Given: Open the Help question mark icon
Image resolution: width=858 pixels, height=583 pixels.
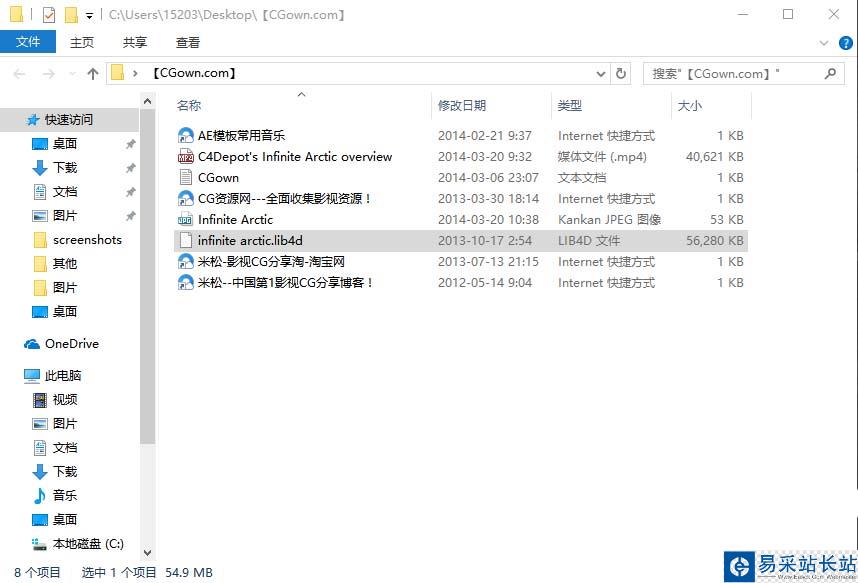Looking at the screenshot, I should click(845, 43).
